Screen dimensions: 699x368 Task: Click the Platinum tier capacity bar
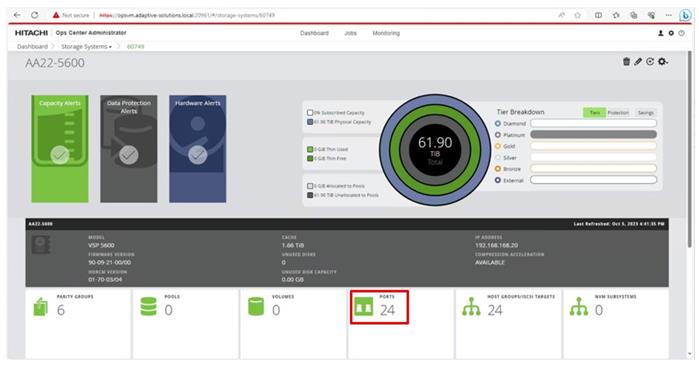coord(593,134)
